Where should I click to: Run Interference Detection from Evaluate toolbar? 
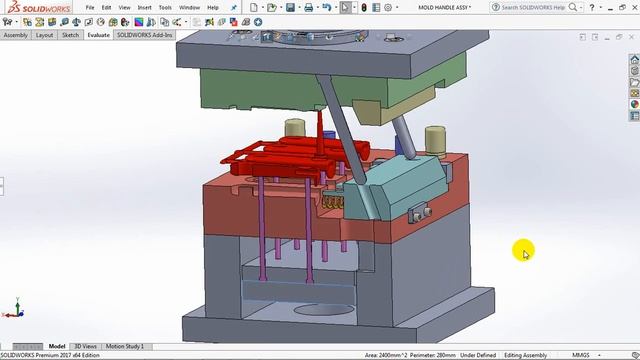click(x=27, y=22)
